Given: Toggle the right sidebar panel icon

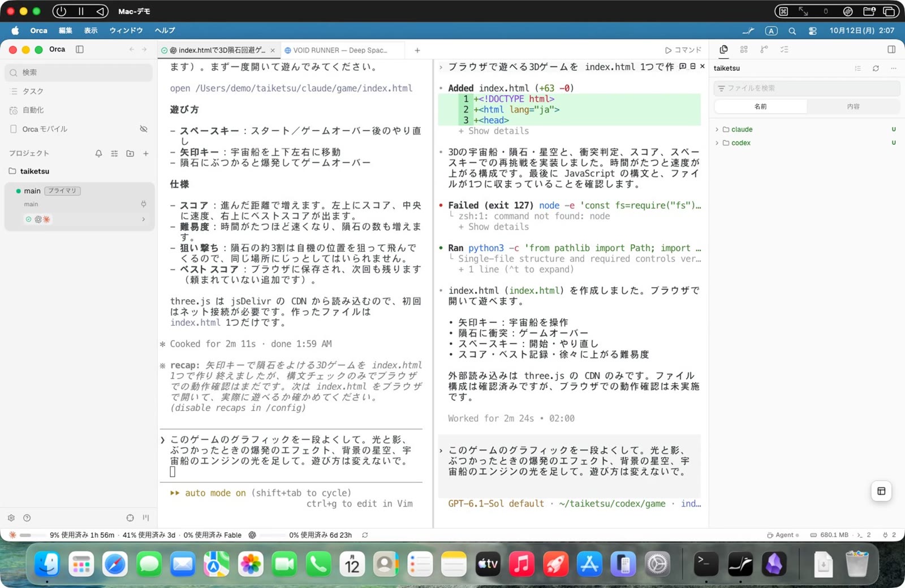Looking at the screenshot, I should click(x=891, y=50).
